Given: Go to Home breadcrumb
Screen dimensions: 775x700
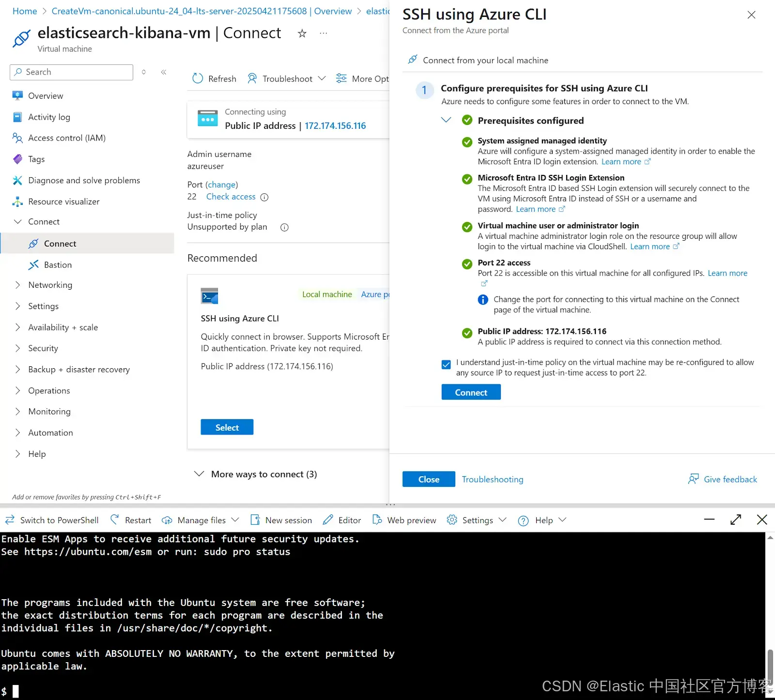Looking at the screenshot, I should pyautogui.click(x=25, y=11).
